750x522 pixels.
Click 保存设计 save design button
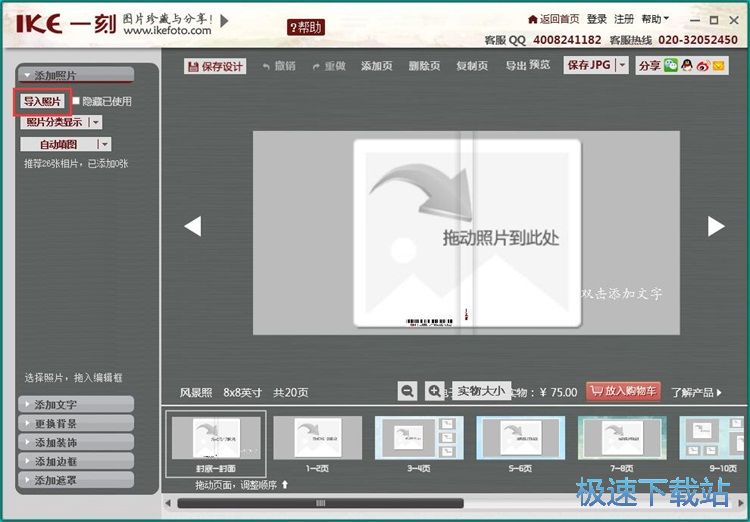(215, 66)
